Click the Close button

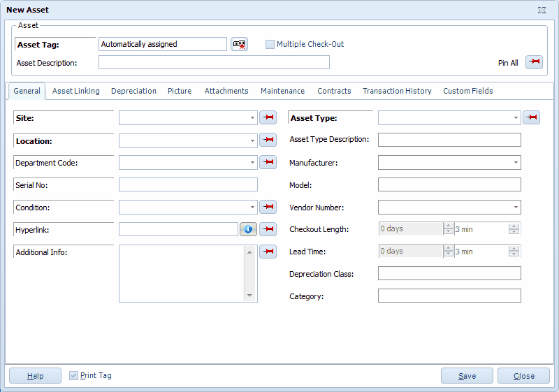(x=523, y=376)
